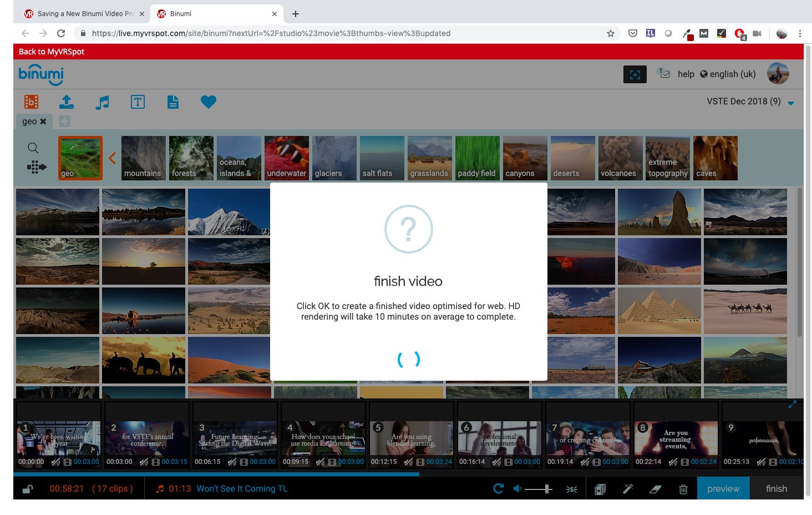
Task: Open the music library icon
Action: pyautogui.click(x=102, y=102)
